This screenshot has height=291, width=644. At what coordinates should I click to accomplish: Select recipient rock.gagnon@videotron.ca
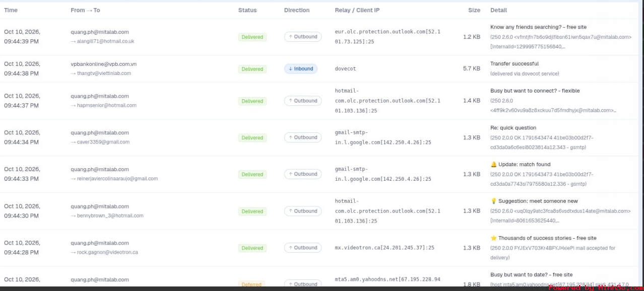pos(107,252)
